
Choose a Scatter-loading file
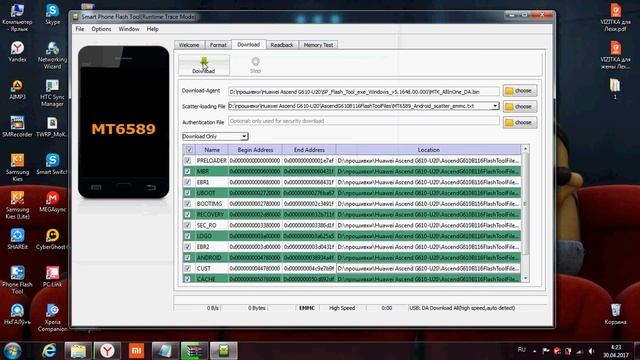(520, 107)
